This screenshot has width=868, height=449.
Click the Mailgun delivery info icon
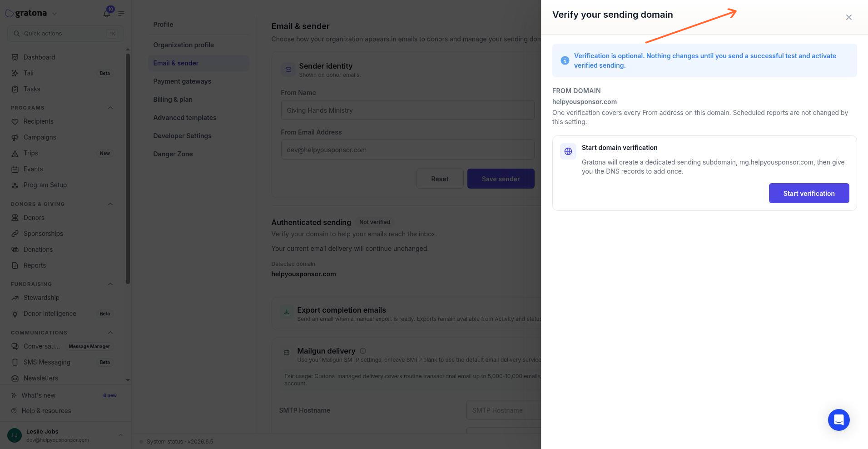click(x=363, y=351)
